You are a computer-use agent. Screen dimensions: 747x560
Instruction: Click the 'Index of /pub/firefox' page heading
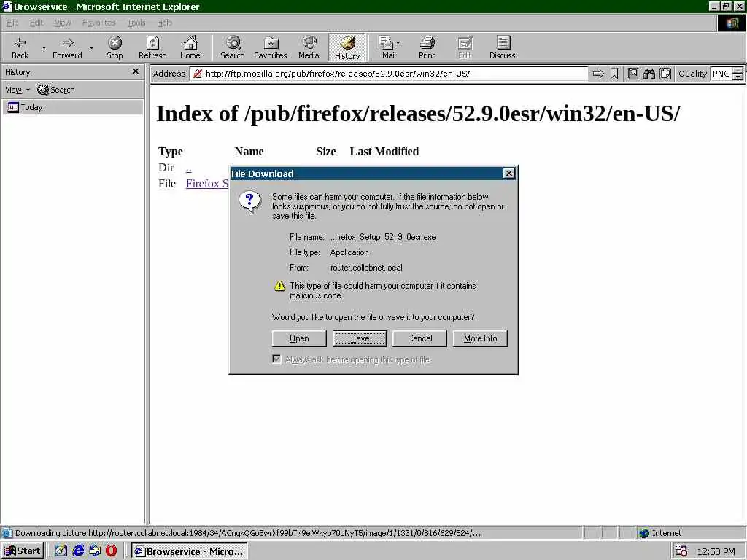[418, 113]
